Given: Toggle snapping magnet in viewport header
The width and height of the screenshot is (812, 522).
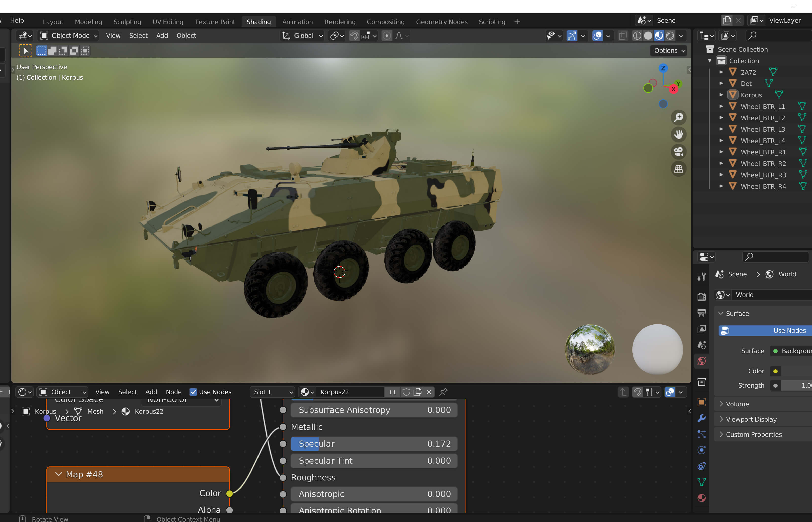Looking at the screenshot, I should 354,36.
